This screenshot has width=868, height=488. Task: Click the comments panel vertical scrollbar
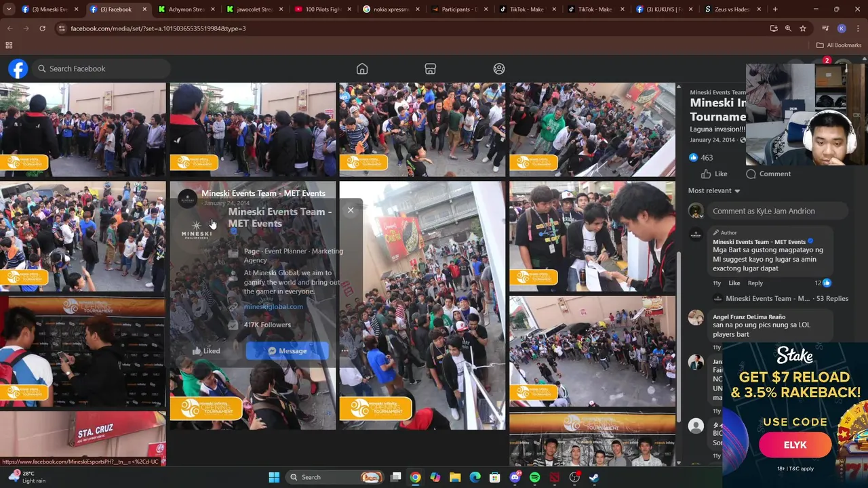(679, 339)
